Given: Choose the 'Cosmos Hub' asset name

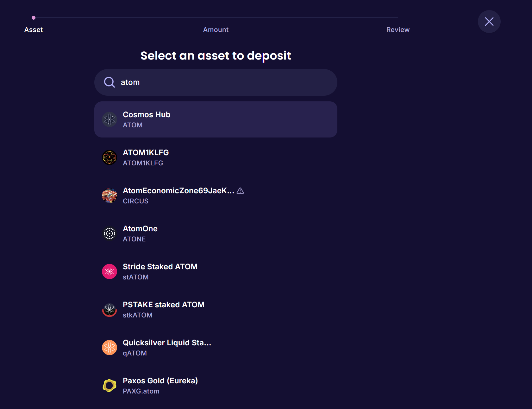Looking at the screenshot, I should tap(147, 115).
